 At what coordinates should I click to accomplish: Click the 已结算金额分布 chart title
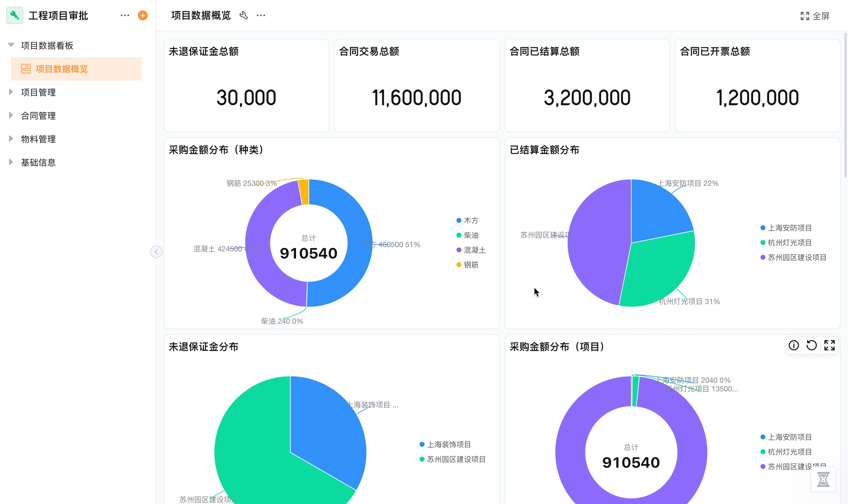pyautogui.click(x=544, y=150)
